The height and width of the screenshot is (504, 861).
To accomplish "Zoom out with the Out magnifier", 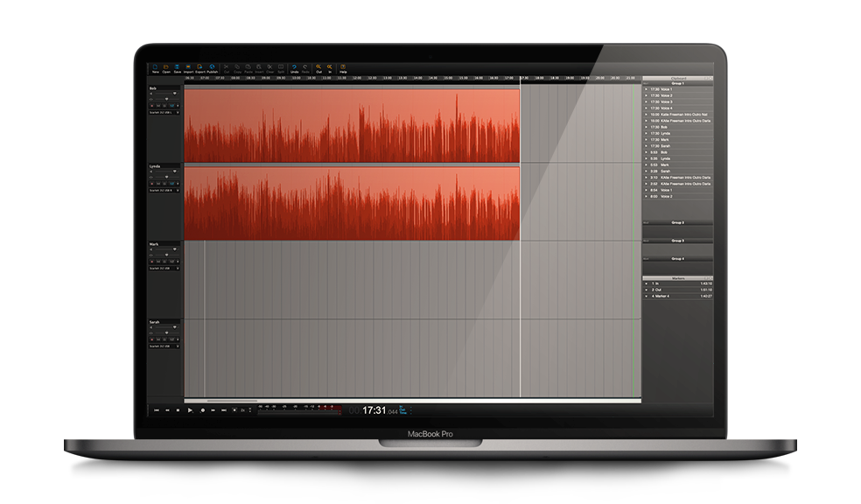I will (x=318, y=66).
